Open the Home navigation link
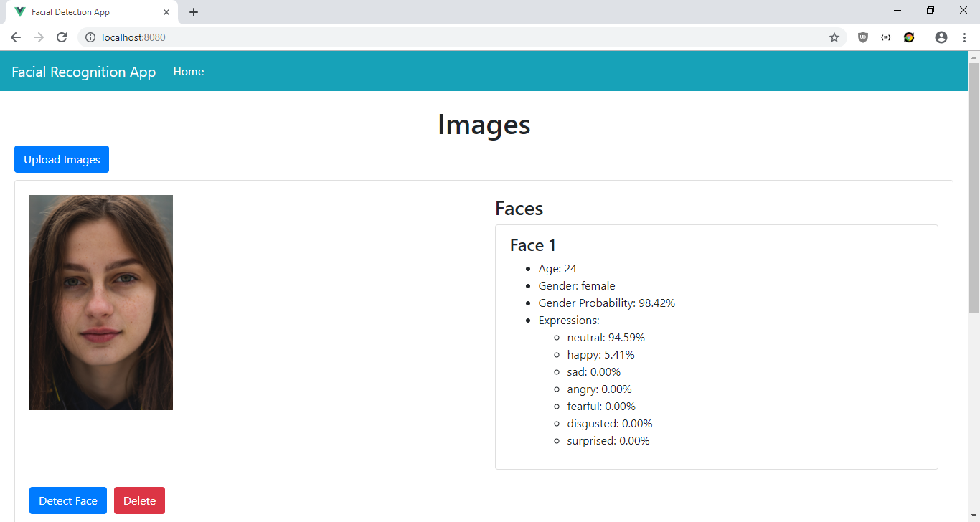 (x=188, y=71)
